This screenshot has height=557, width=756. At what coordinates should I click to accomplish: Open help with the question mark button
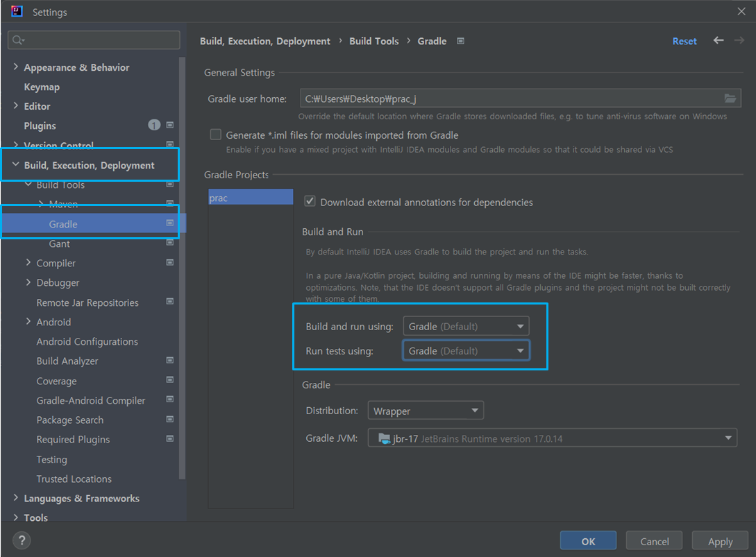click(x=22, y=540)
